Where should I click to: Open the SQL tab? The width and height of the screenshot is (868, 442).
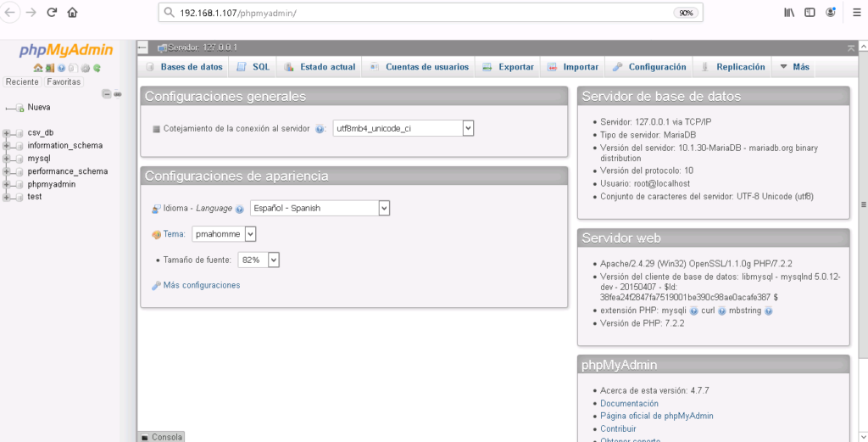click(x=253, y=67)
